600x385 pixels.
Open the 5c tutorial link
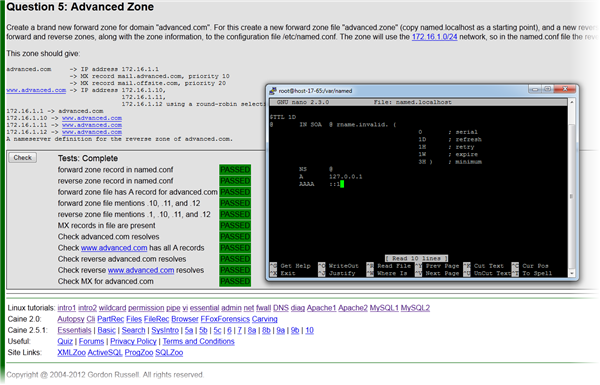(217, 330)
